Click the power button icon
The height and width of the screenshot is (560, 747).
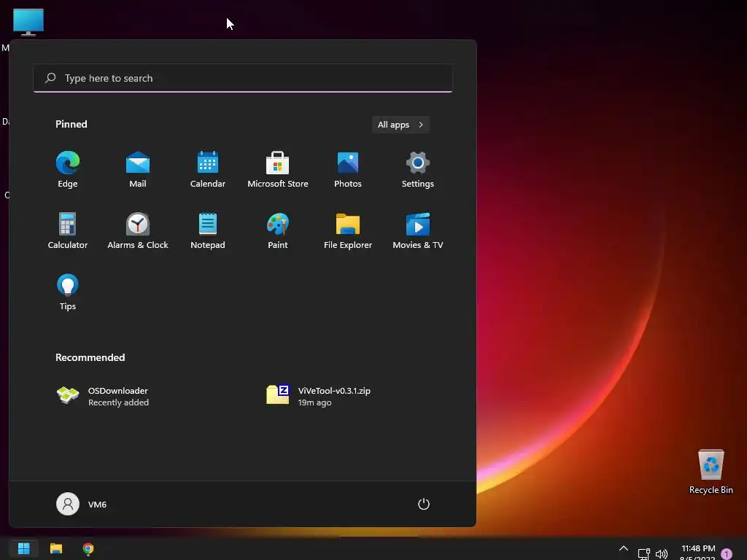(424, 504)
